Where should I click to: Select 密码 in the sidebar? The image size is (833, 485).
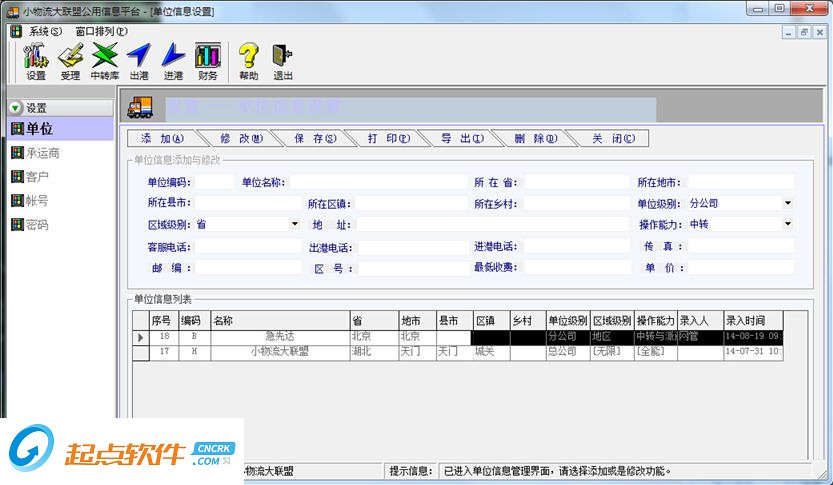click(36, 225)
